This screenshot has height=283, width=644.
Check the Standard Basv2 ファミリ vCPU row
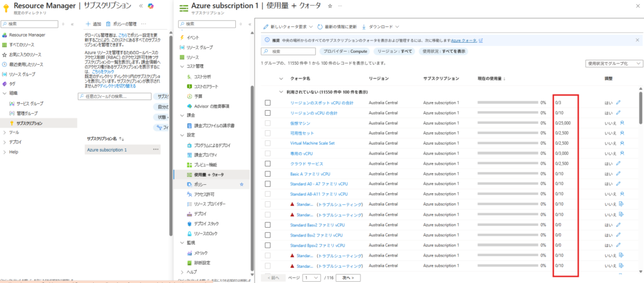[x=268, y=225]
